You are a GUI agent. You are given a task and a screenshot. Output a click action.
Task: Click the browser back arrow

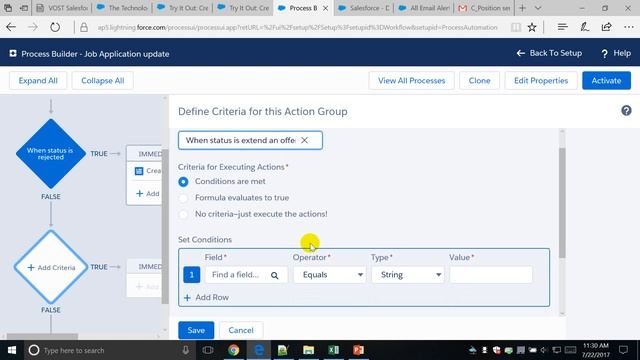click(11, 27)
